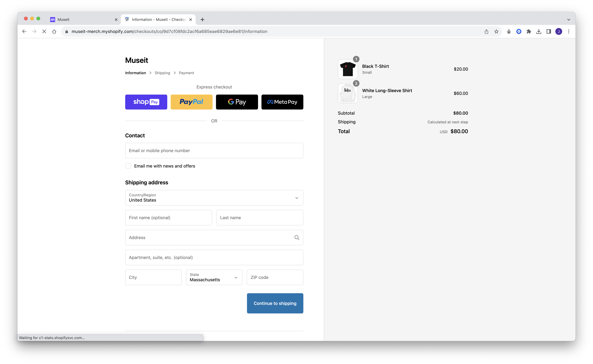Go to the browser home icon

(x=54, y=32)
